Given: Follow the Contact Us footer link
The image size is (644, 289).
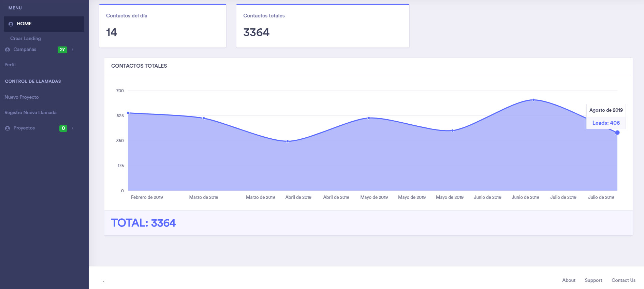Looking at the screenshot, I should pos(623,280).
